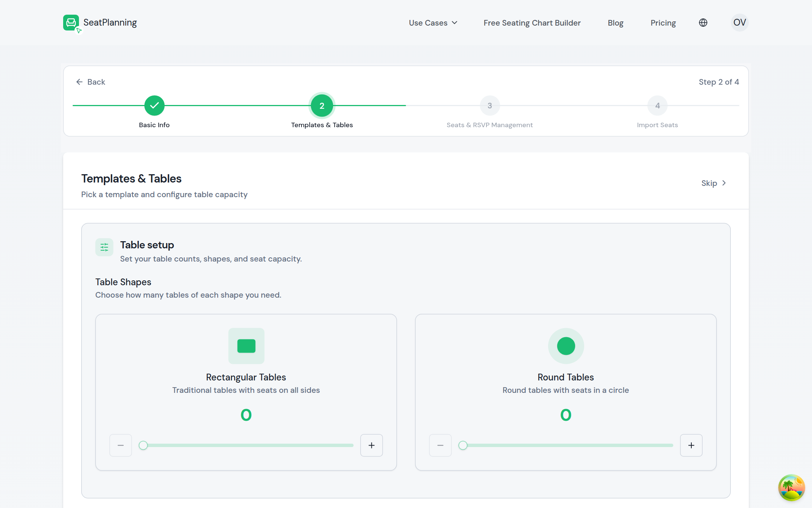Click the Round Tables slider handle
The width and height of the screenshot is (812, 508).
[x=463, y=445]
